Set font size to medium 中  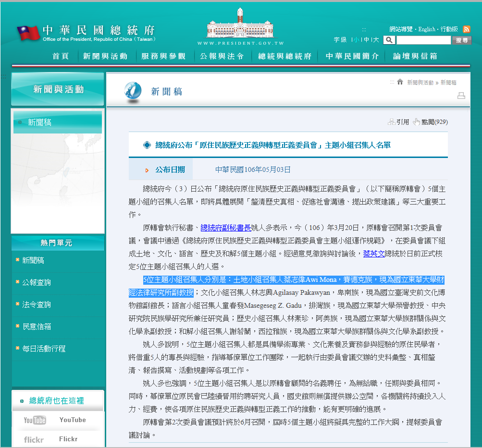tap(366, 39)
